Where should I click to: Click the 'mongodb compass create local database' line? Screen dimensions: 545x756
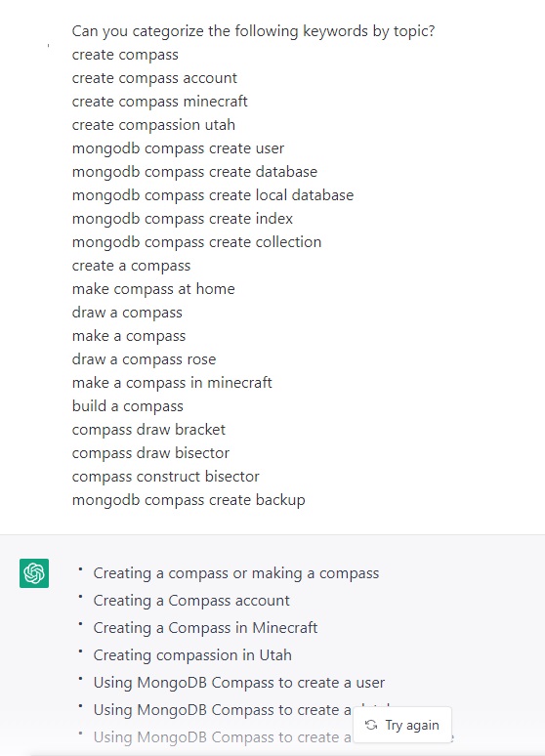[x=213, y=194]
